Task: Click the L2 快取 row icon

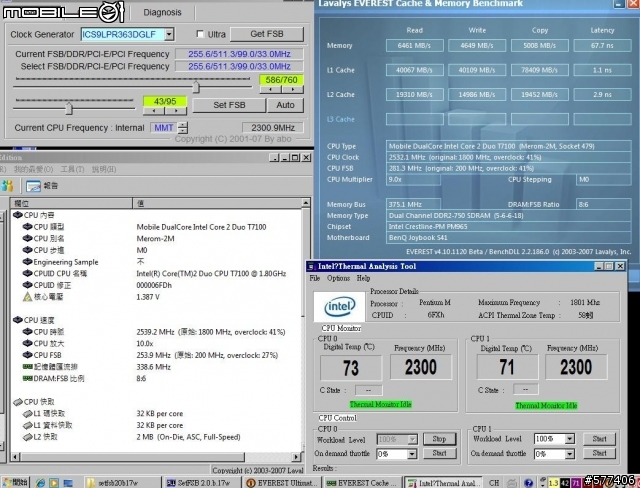Action: tap(27, 437)
